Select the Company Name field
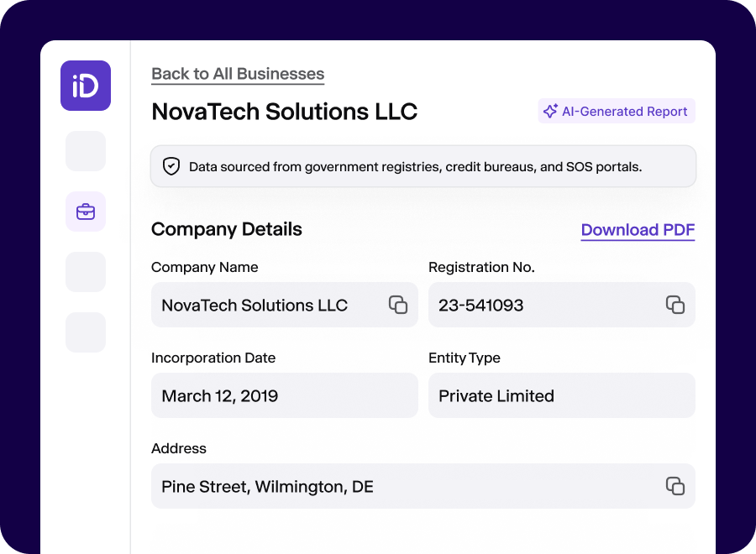The image size is (756, 554). [x=269, y=305]
